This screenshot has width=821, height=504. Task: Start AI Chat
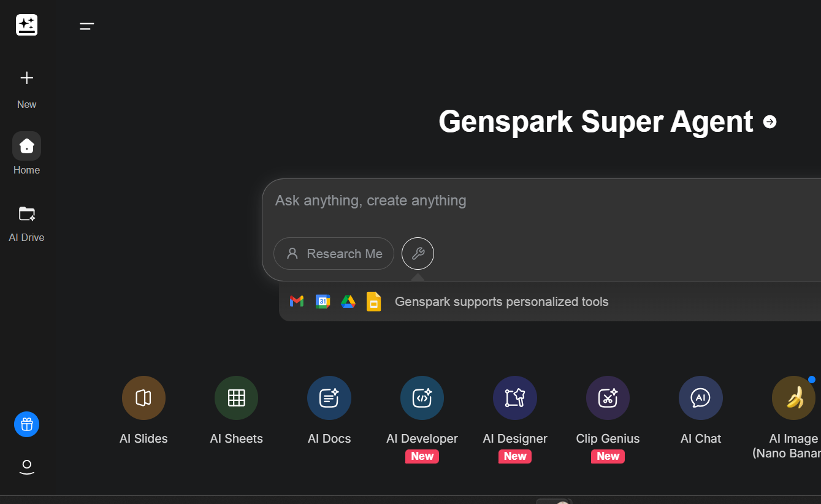click(700, 397)
